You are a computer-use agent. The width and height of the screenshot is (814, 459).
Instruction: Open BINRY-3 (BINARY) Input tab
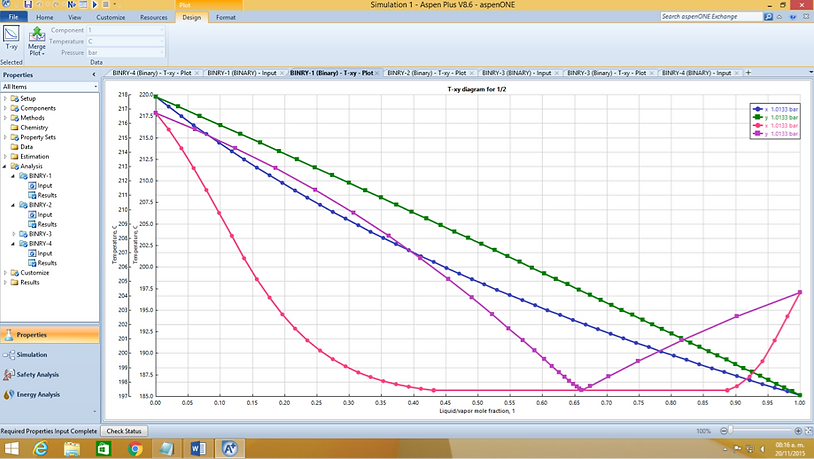(x=516, y=73)
